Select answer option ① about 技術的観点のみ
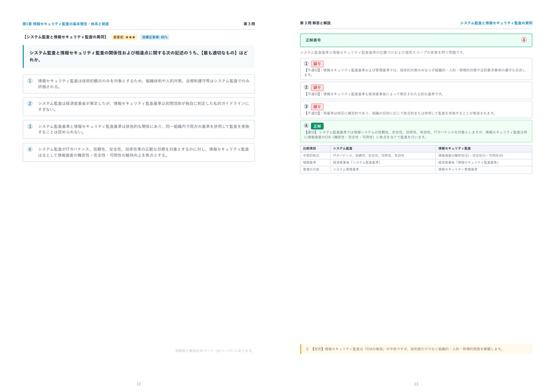The image size is (555, 392). tap(139, 84)
